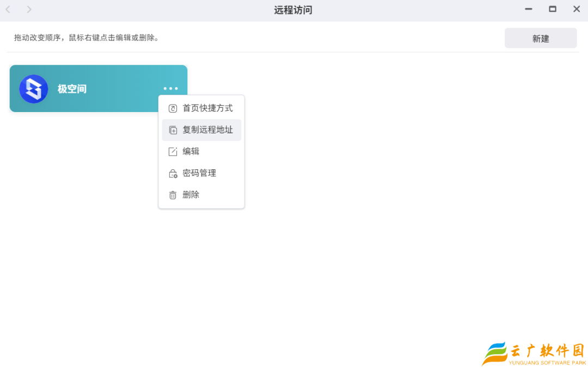588x368 pixels.
Task: Open the three-dot menu on 极空间 card
Action: point(170,89)
